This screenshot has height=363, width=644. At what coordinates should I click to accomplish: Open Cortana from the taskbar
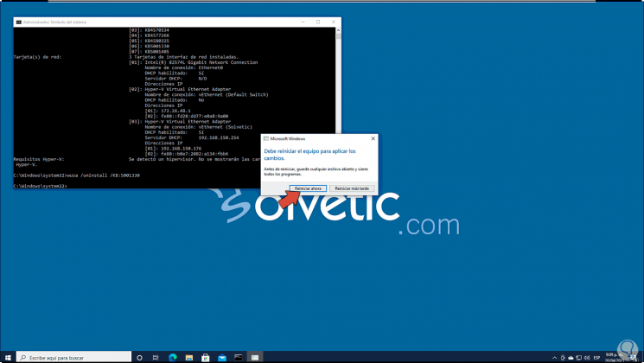click(x=139, y=358)
